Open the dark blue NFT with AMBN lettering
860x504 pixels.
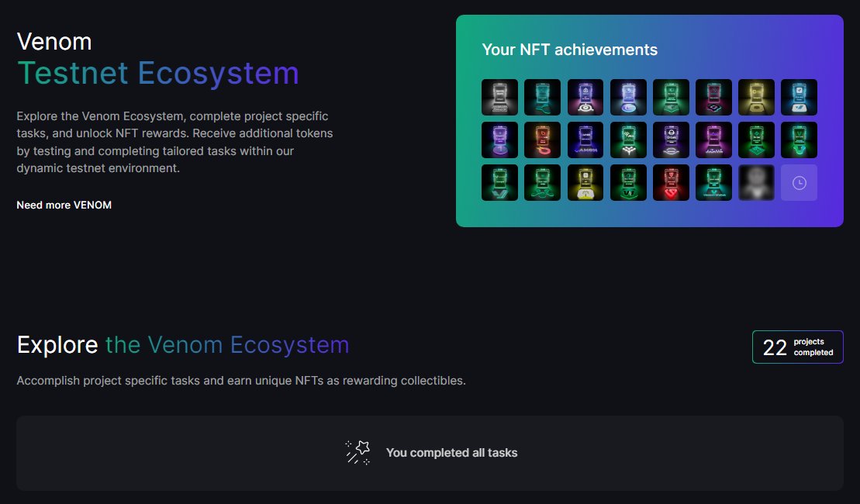pos(585,140)
